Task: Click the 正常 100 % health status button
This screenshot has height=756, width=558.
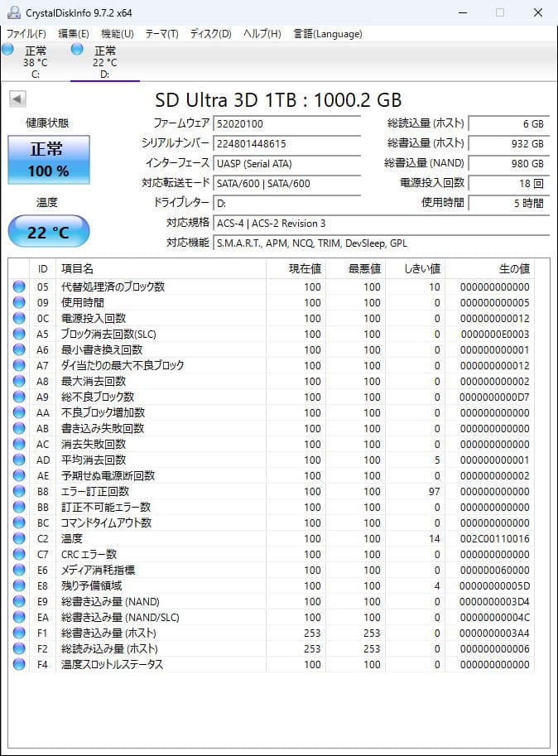Action: (49, 160)
